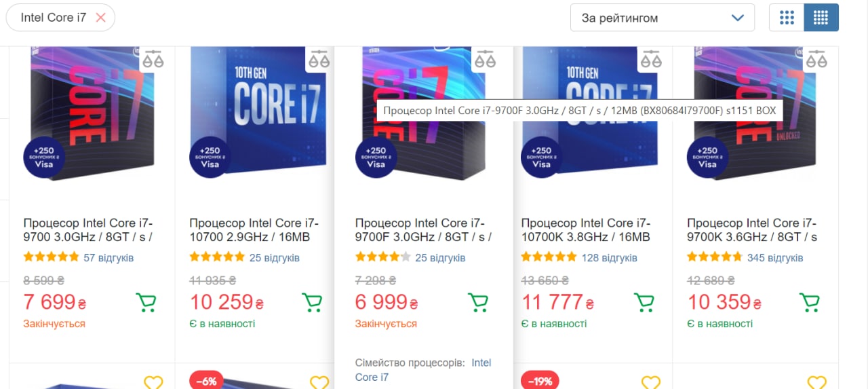Image resolution: width=868 pixels, height=389 pixels.
Task: Click star rating of i7-9700F
Action: pos(383,257)
